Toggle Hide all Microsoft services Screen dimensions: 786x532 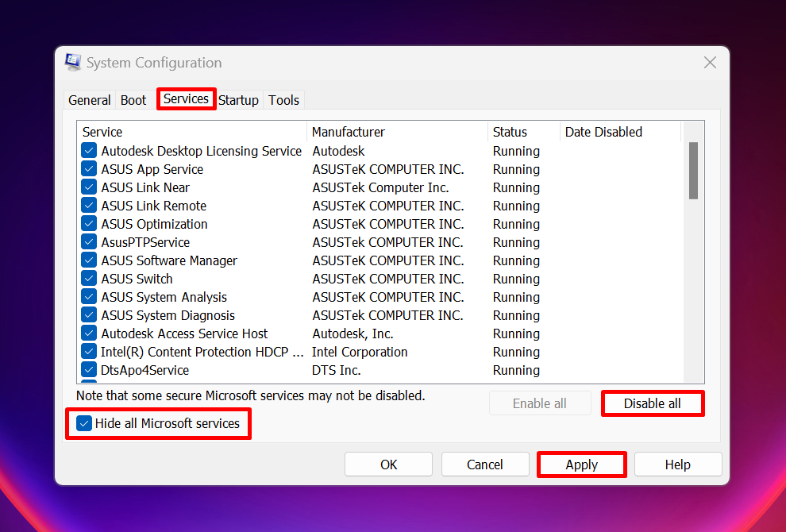tap(84, 423)
